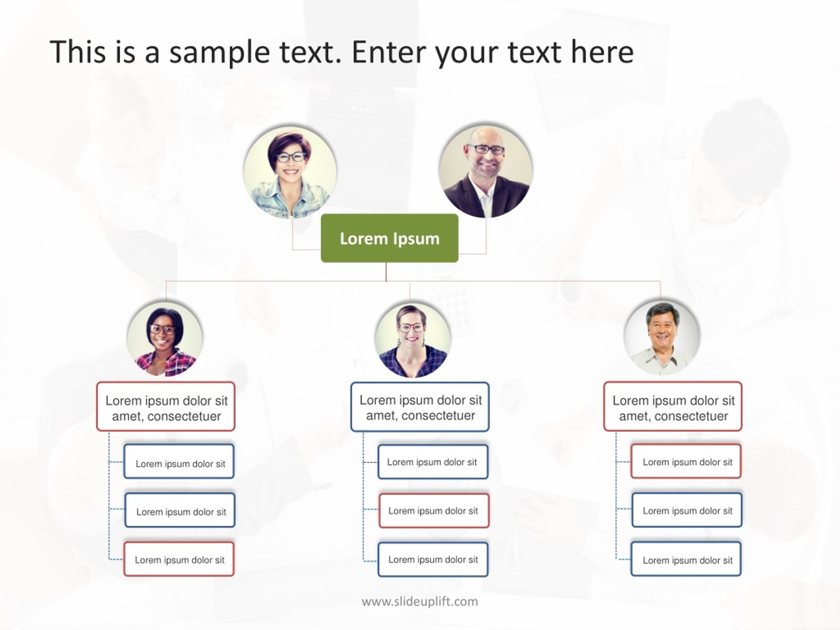The image size is (840, 630).
Task: Select middle blue sub-box in right column
Action: 687,510
